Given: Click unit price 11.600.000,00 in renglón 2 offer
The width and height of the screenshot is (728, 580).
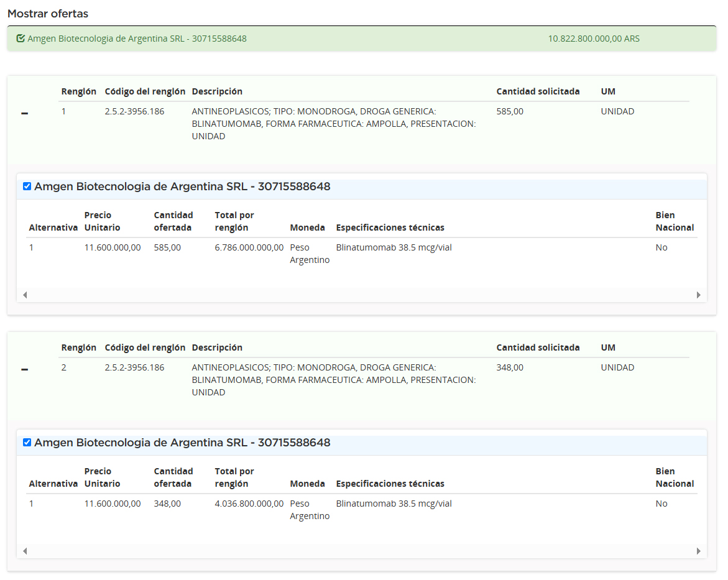Looking at the screenshot, I should coord(113,504).
